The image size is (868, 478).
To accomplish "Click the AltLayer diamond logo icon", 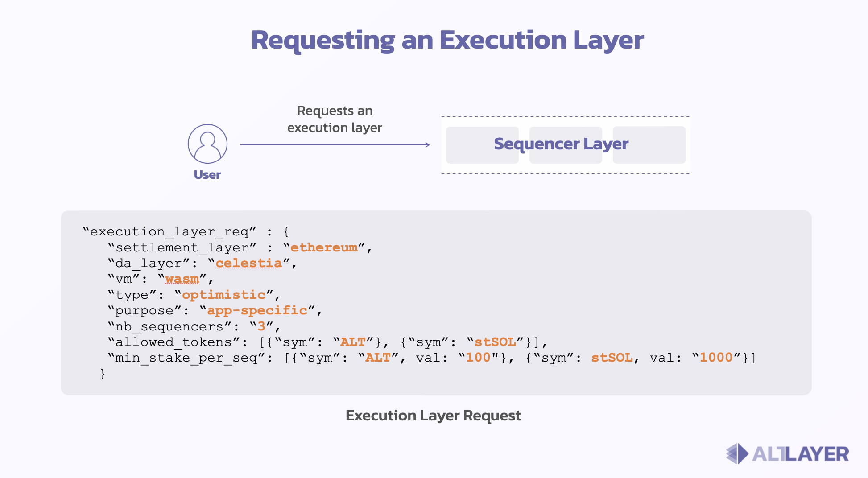I will coord(737,454).
